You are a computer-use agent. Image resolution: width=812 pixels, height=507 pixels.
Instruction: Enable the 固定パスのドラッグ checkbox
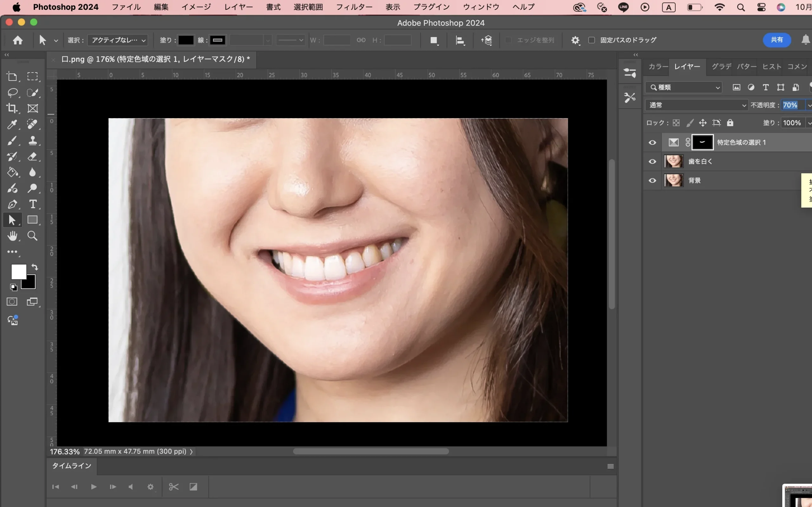pyautogui.click(x=592, y=40)
